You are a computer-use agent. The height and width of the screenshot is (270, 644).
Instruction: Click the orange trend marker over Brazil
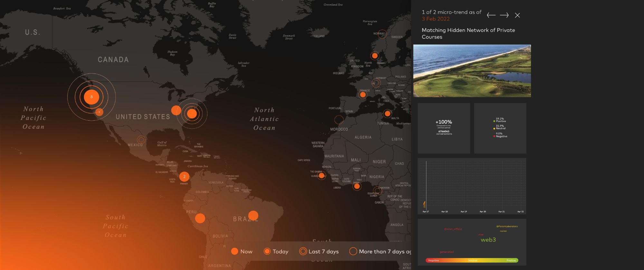[x=253, y=215]
